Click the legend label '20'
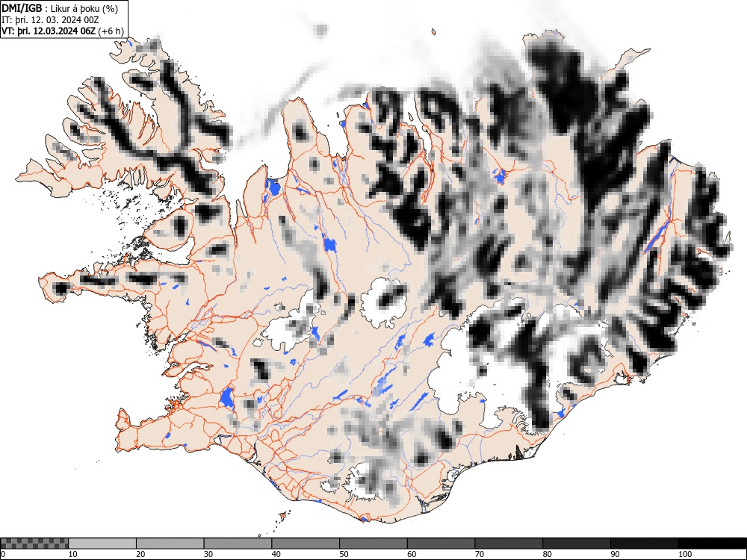The height and width of the screenshot is (560, 747). click(x=140, y=554)
